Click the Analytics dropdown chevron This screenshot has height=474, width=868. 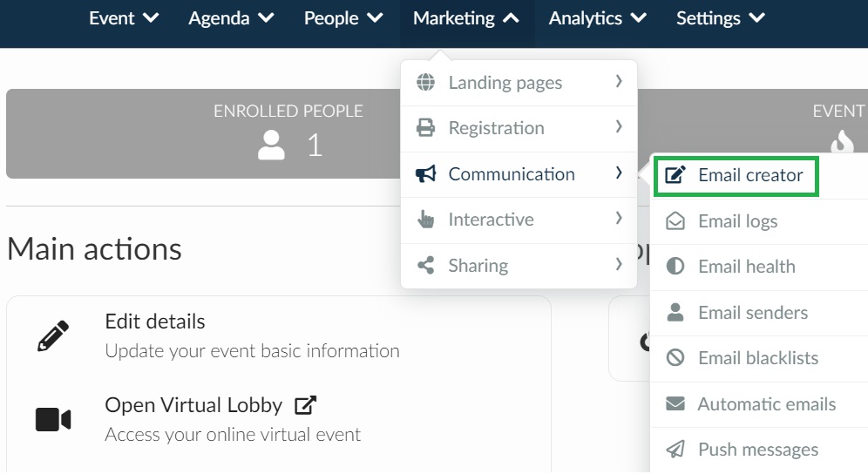638,18
